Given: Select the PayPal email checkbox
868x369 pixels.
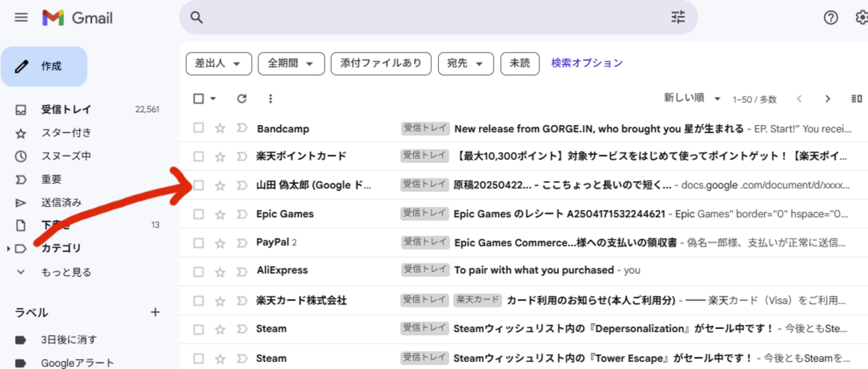Looking at the screenshot, I should click(x=198, y=243).
